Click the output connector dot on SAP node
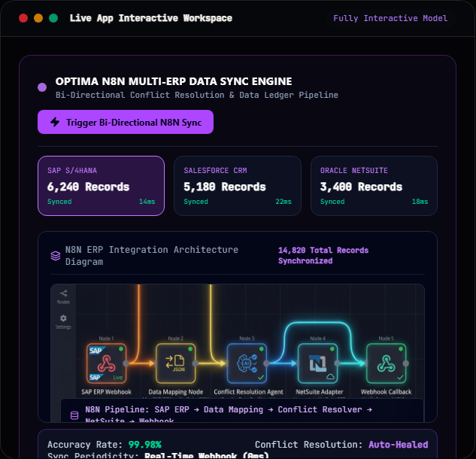The width and height of the screenshot is (476, 459). 126,363
